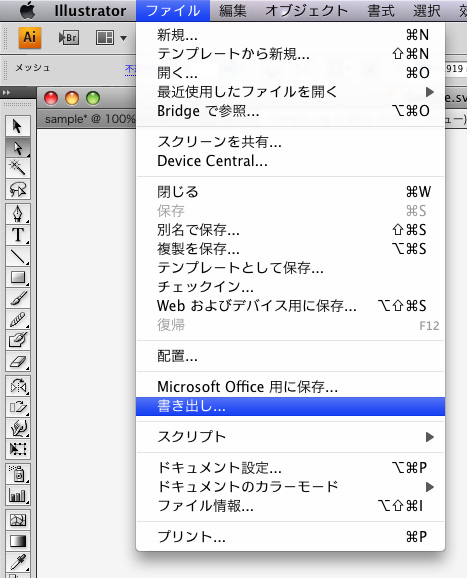Select the Magic Wand tool
This screenshot has width=467, height=578.
(17, 168)
